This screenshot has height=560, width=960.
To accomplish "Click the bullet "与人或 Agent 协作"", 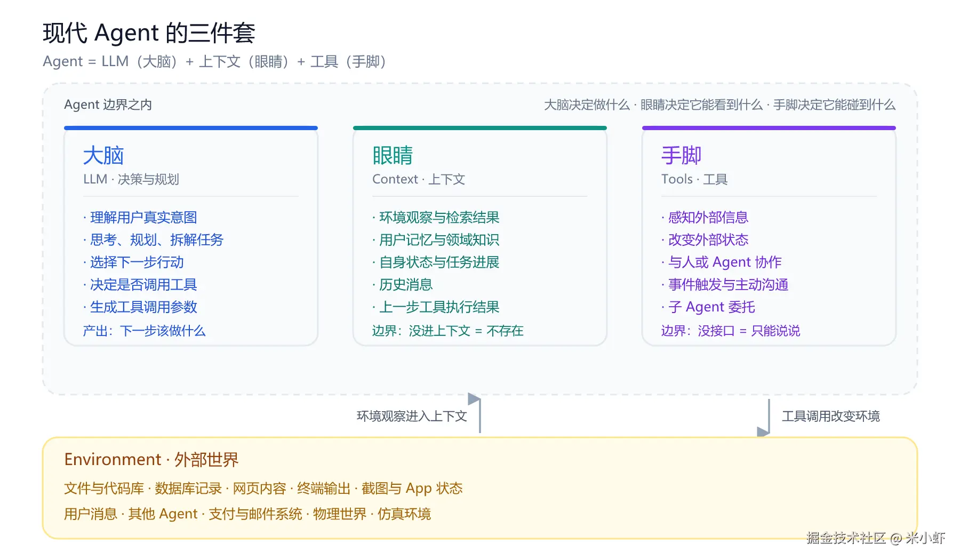I will point(722,262).
